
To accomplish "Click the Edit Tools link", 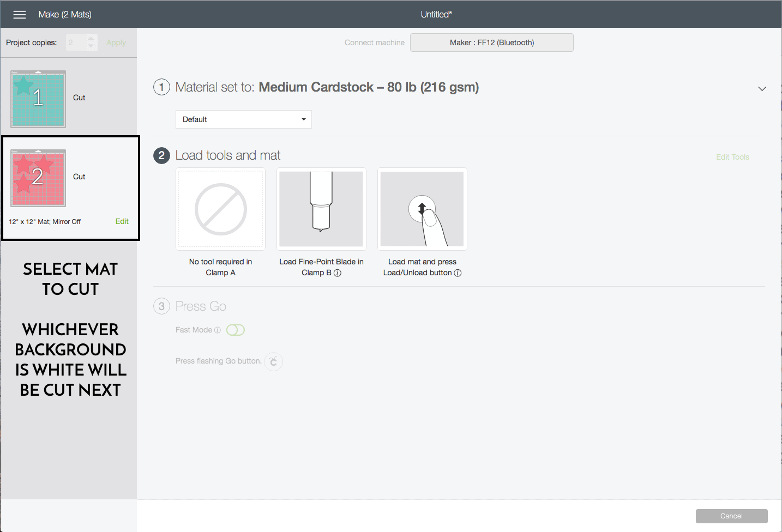I will [x=732, y=157].
